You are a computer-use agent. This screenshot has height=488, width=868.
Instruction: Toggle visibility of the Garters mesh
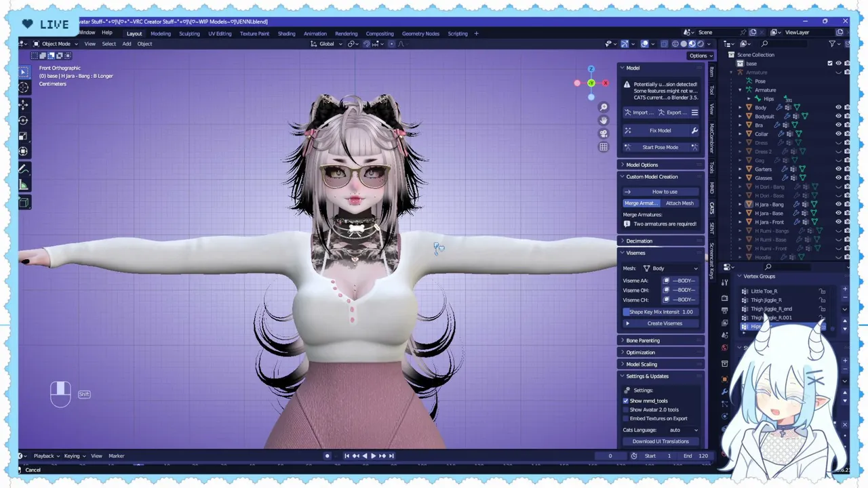(838, 169)
